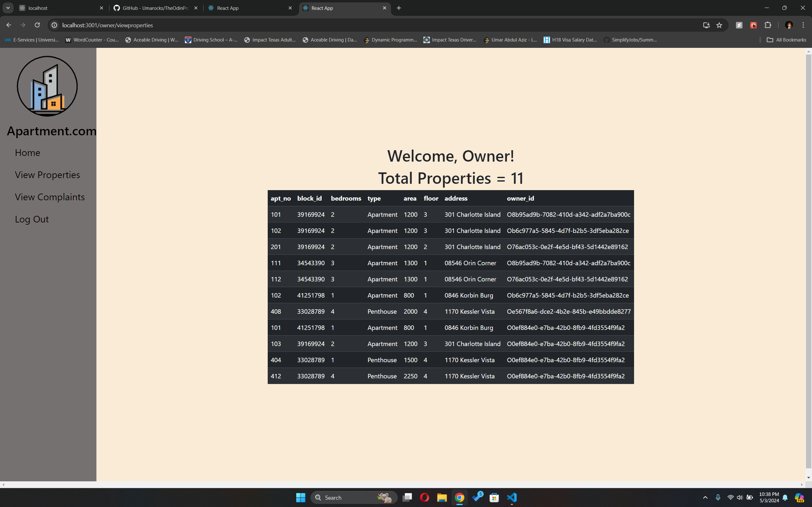Bookmark this page with star icon

click(719, 25)
